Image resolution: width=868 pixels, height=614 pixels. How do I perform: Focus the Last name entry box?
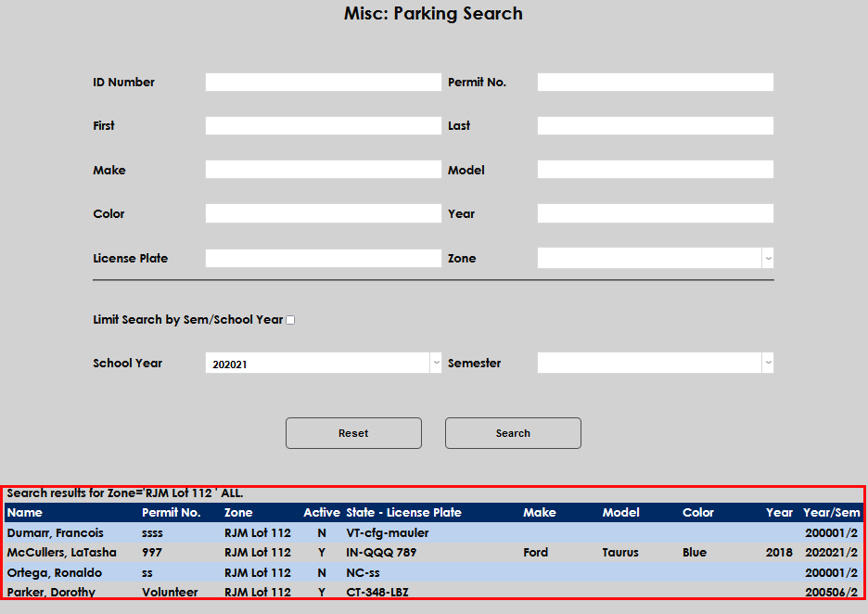(x=655, y=125)
